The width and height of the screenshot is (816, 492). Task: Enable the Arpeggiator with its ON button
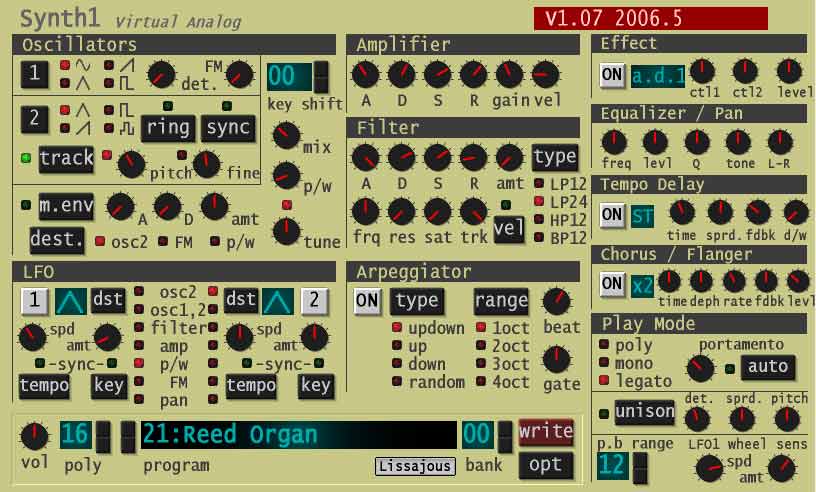[367, 300]
